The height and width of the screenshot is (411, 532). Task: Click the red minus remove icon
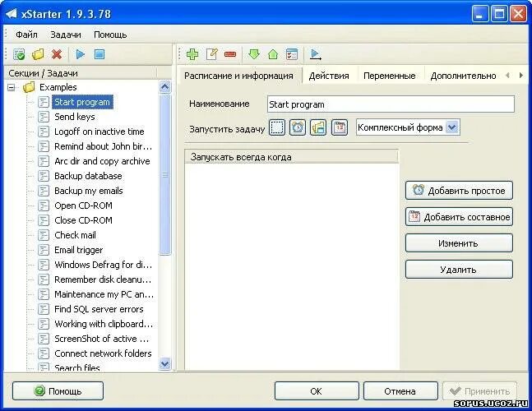230,54
